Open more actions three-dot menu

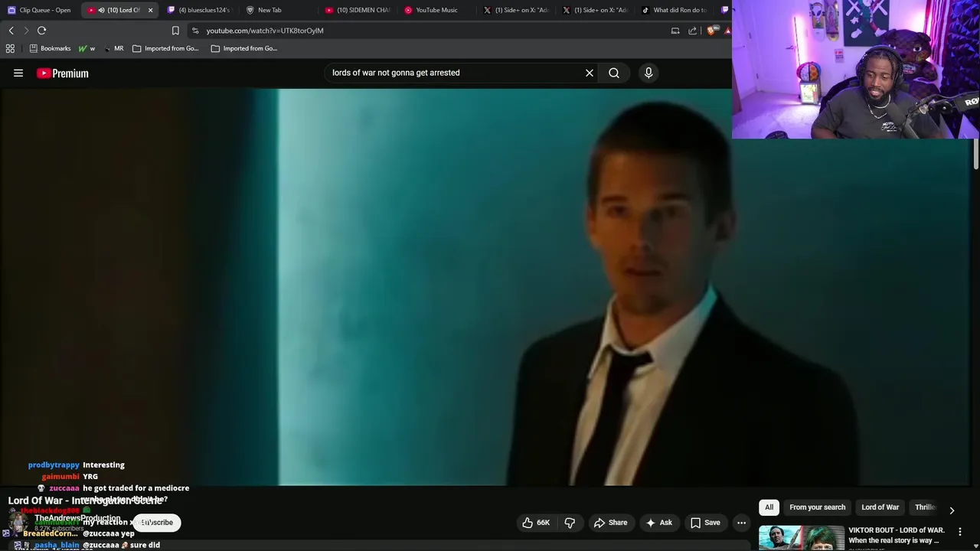741,523
